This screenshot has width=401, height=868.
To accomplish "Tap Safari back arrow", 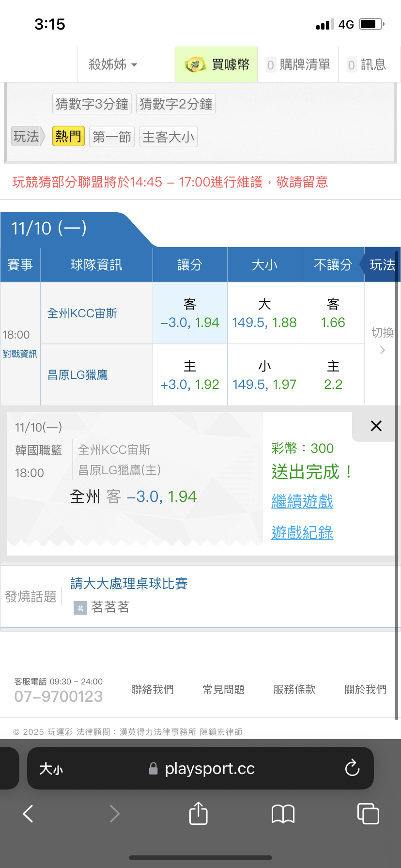I will point(28,814).
